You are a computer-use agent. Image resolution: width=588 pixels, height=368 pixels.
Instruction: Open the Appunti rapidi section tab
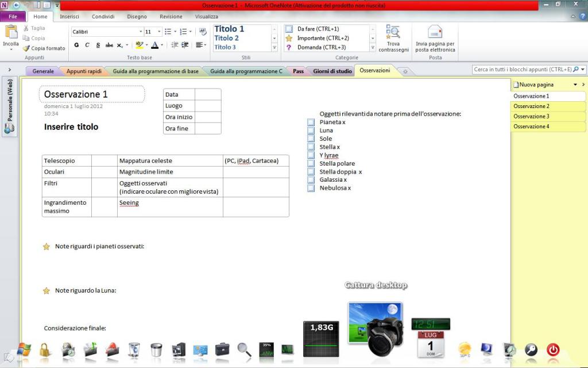point(84,71)
